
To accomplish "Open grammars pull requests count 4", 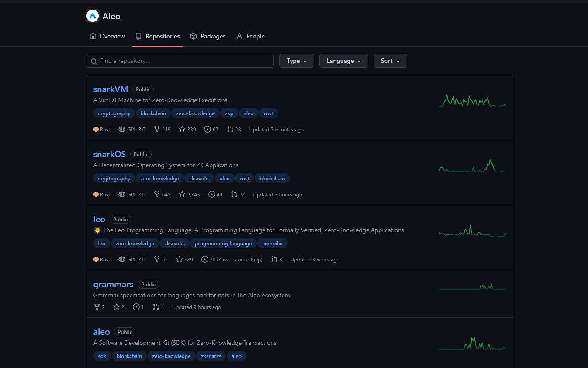I will 158,307.
